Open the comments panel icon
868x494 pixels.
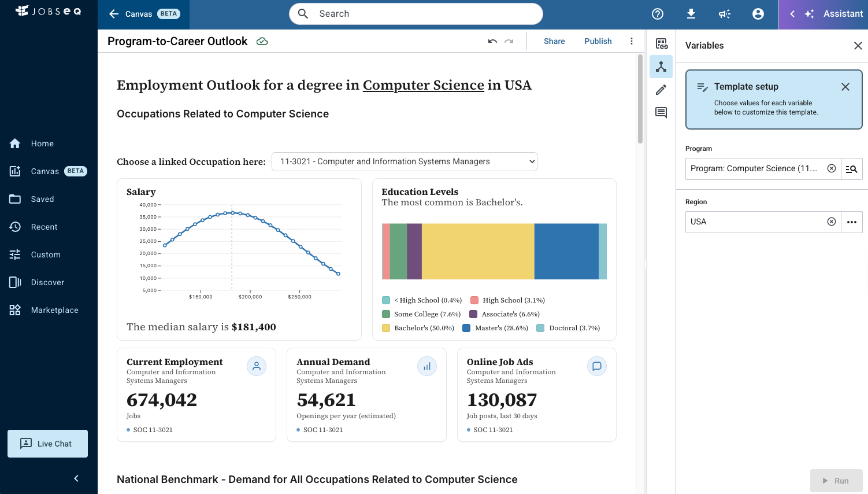[x=661, y=112]
